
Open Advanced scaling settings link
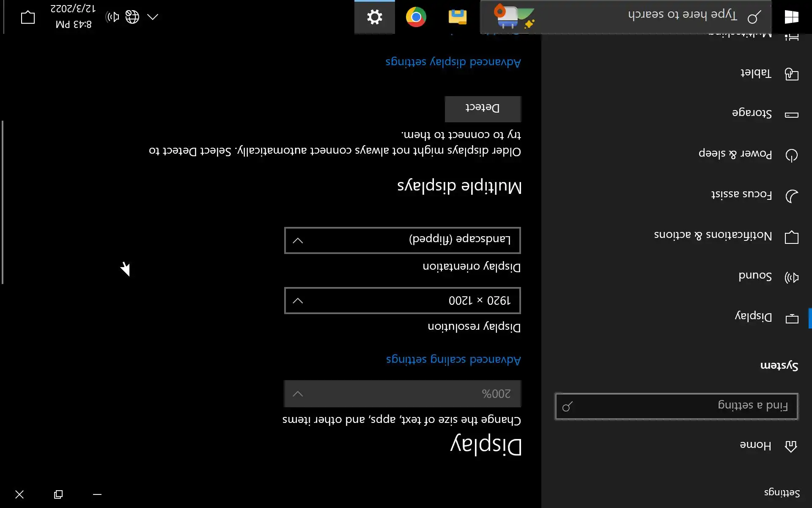(x=453, y=359)
